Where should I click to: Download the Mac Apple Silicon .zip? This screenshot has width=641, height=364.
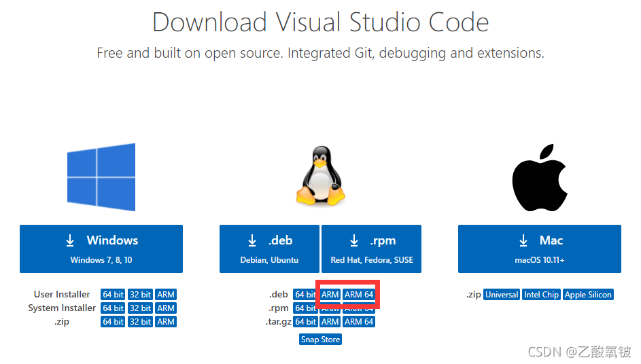pos(588,295)
